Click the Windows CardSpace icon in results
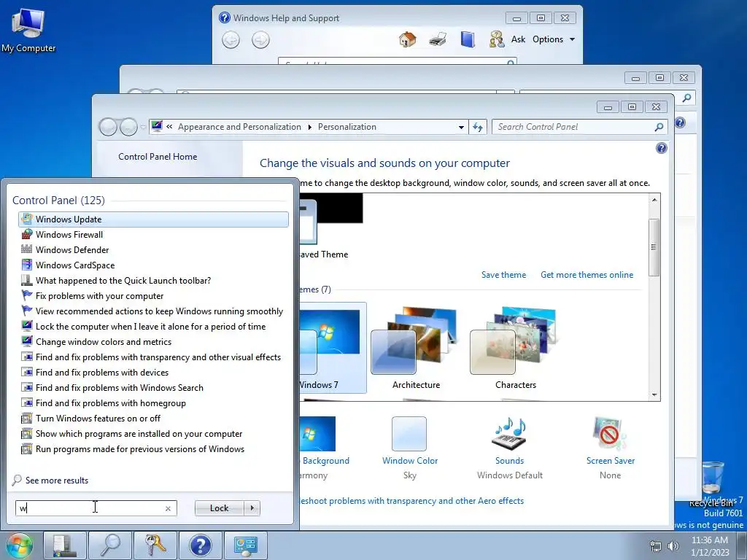The height and width of the screenshot is (560, 747). pos(27,265)
